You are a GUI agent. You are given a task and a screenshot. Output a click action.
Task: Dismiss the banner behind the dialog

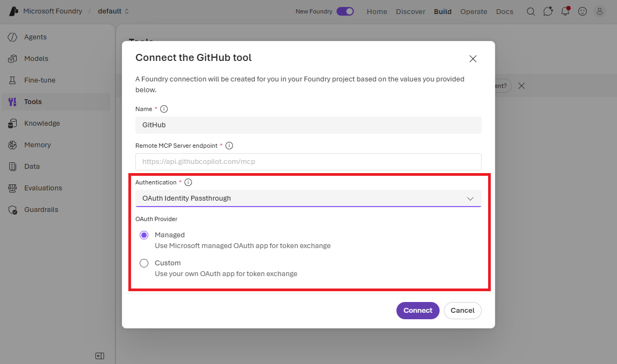522,86
